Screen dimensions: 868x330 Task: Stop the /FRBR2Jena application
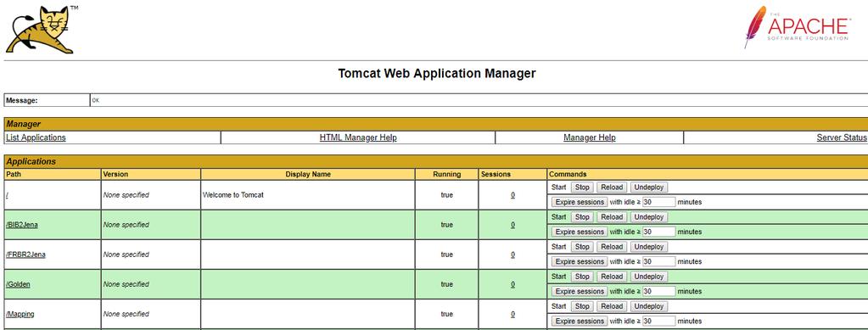point(582,247)
